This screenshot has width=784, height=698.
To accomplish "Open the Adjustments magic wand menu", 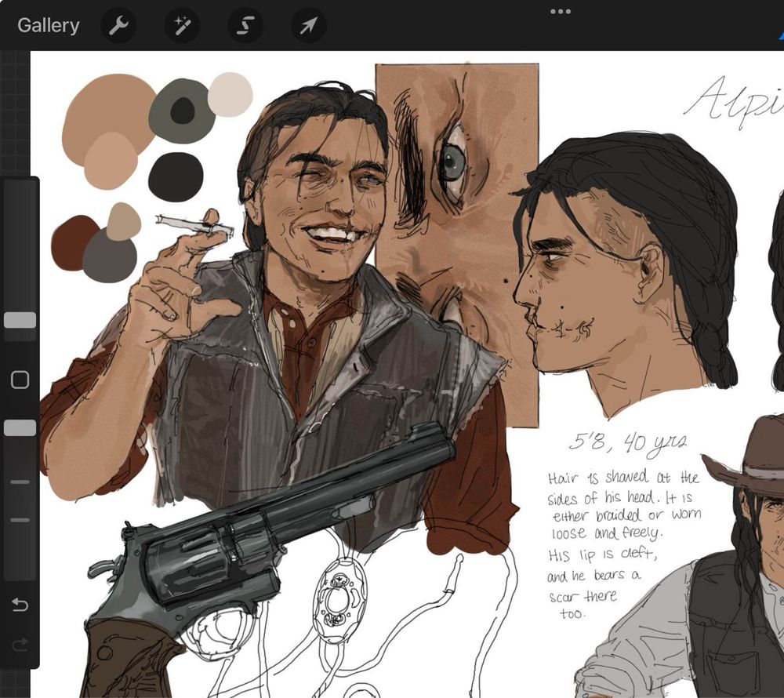I will [181, 26].
